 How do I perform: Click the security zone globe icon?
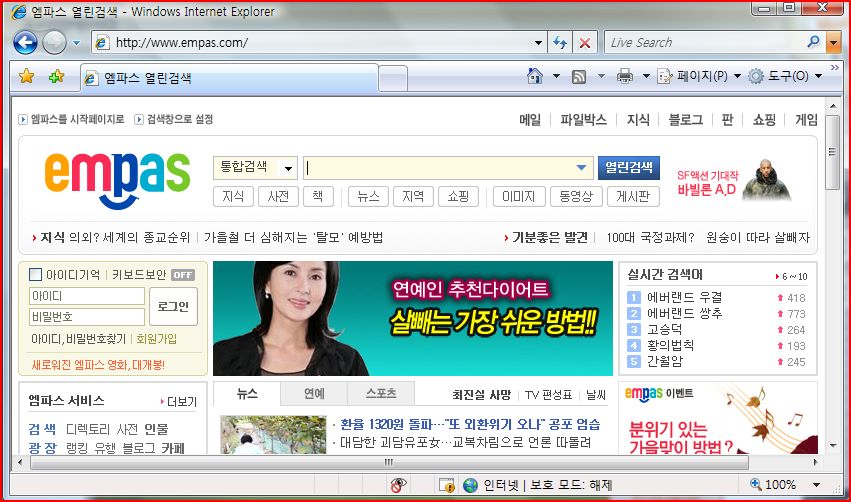pyautogui.click(x=471, y=485)
